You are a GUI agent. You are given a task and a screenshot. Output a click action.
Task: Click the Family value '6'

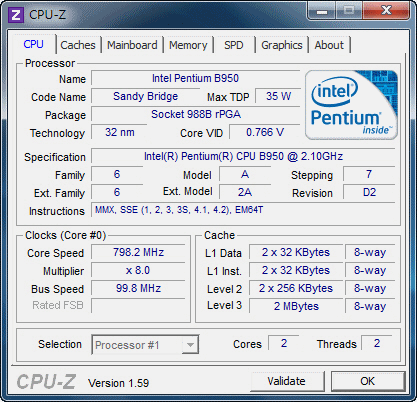click(117, 174)
